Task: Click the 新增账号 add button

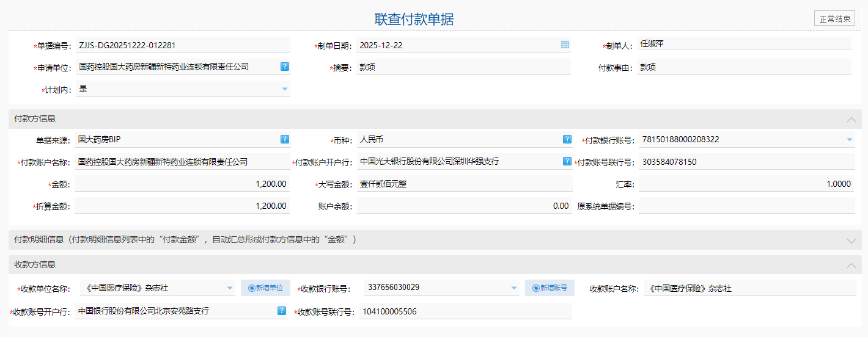Action: tap(550, 288)
